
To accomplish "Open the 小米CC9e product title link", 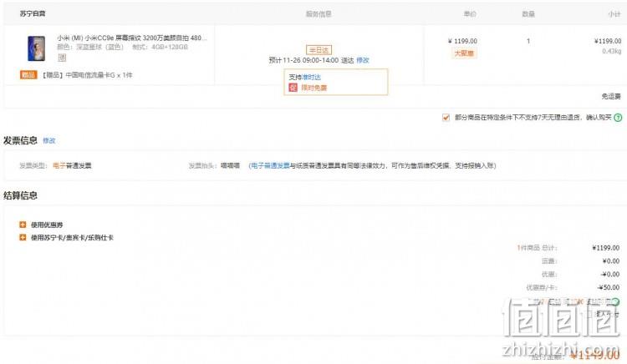I will point(132,38).
